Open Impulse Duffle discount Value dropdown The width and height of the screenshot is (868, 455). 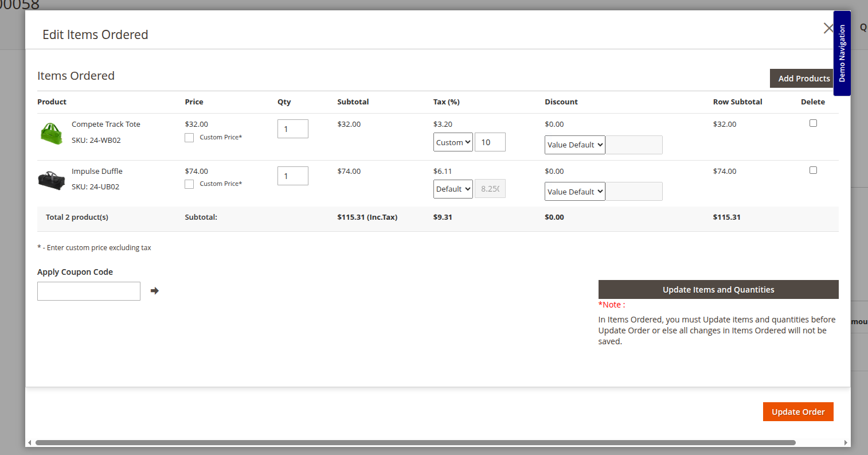click(574, 192)
